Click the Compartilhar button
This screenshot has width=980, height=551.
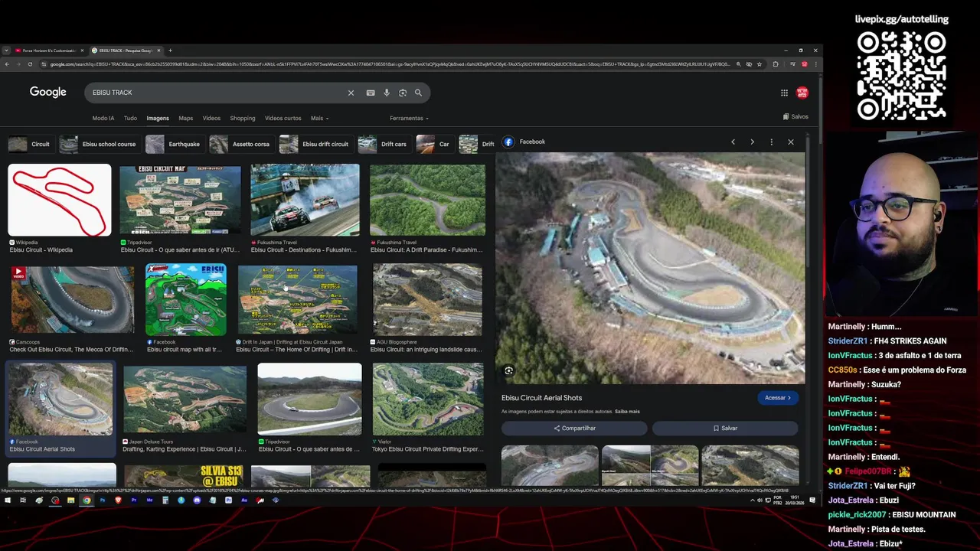click(574, 429)
